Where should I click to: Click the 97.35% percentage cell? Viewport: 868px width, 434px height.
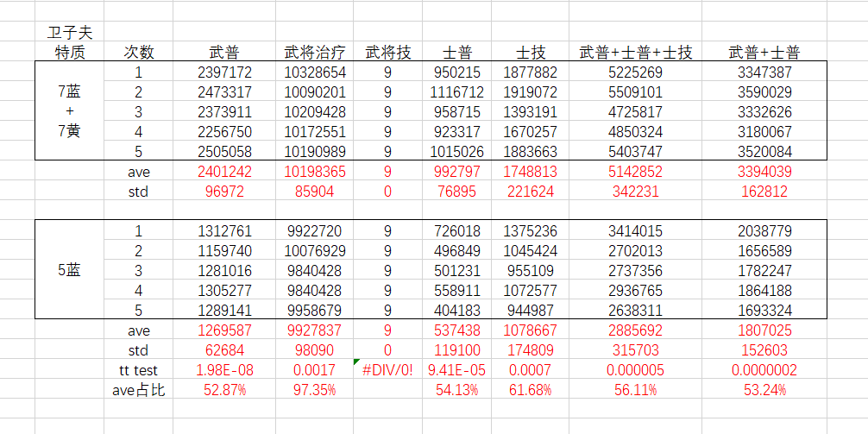[315, 390]
